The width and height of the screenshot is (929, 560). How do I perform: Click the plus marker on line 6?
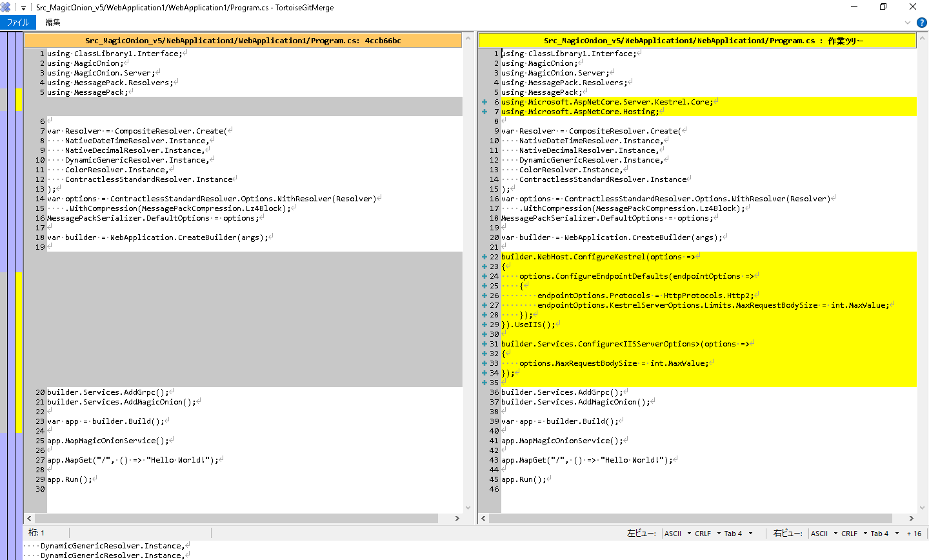coord(484,102)
